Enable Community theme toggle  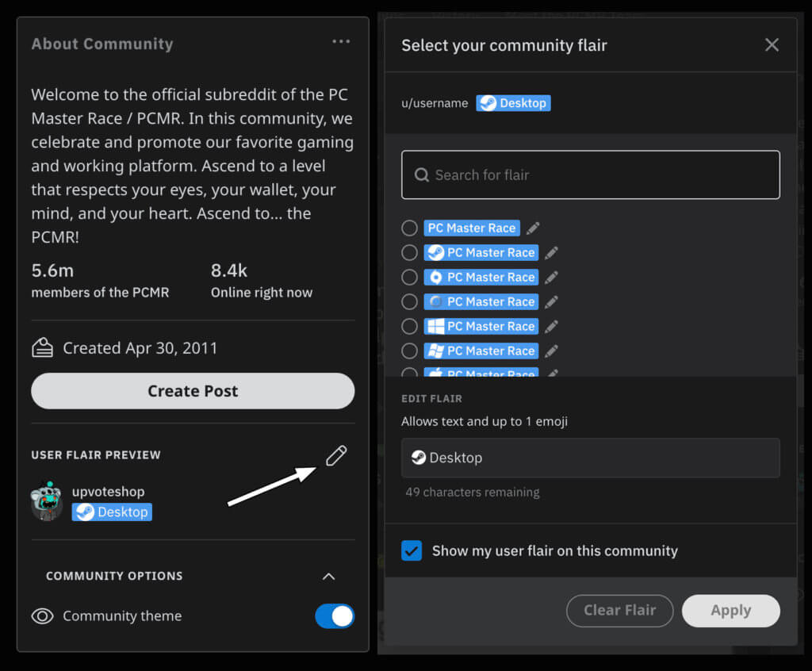334,616
